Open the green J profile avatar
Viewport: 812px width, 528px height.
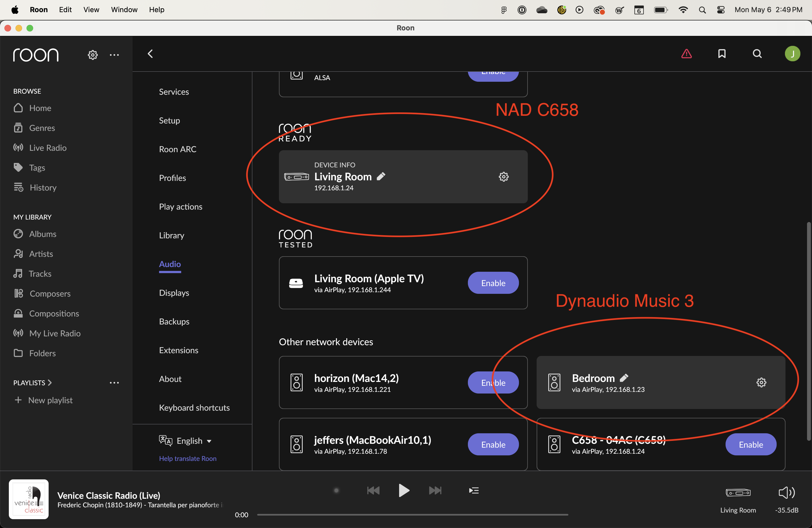click(x=793, y=54)
